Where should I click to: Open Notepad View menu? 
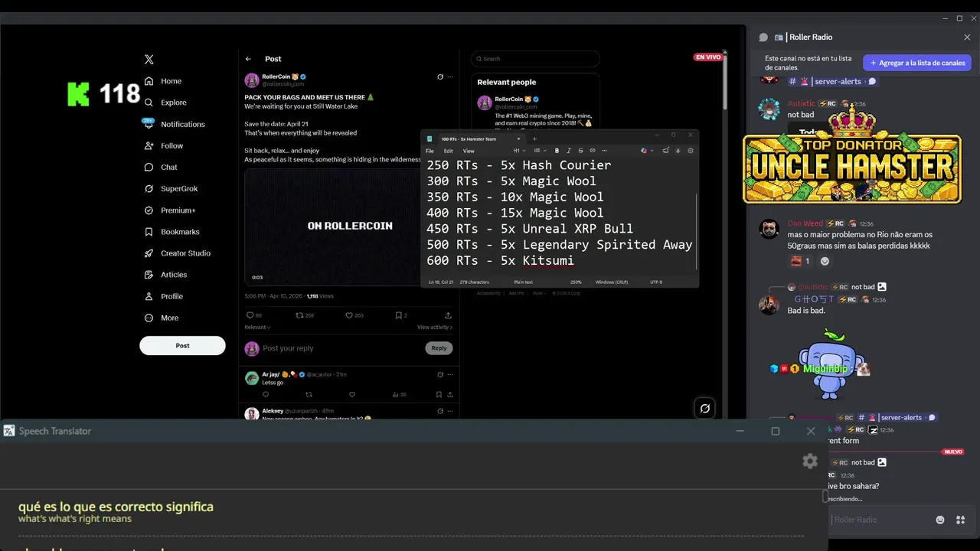469,151
